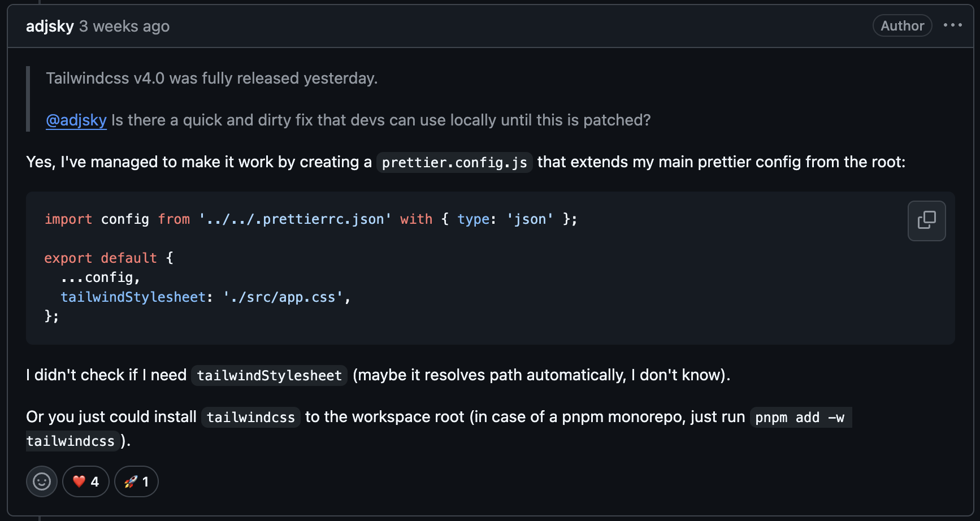
Task: Click the import keyword in the code block
Action: click(x=68, y=219)
